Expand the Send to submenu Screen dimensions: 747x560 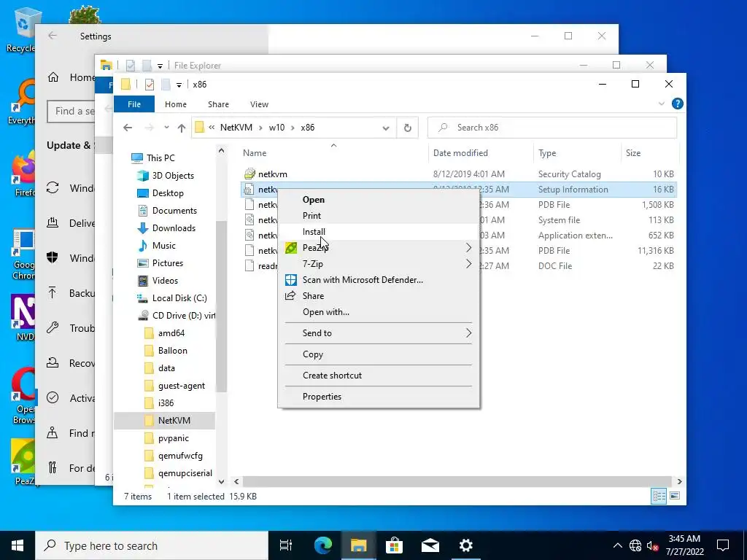click(379, 332)
